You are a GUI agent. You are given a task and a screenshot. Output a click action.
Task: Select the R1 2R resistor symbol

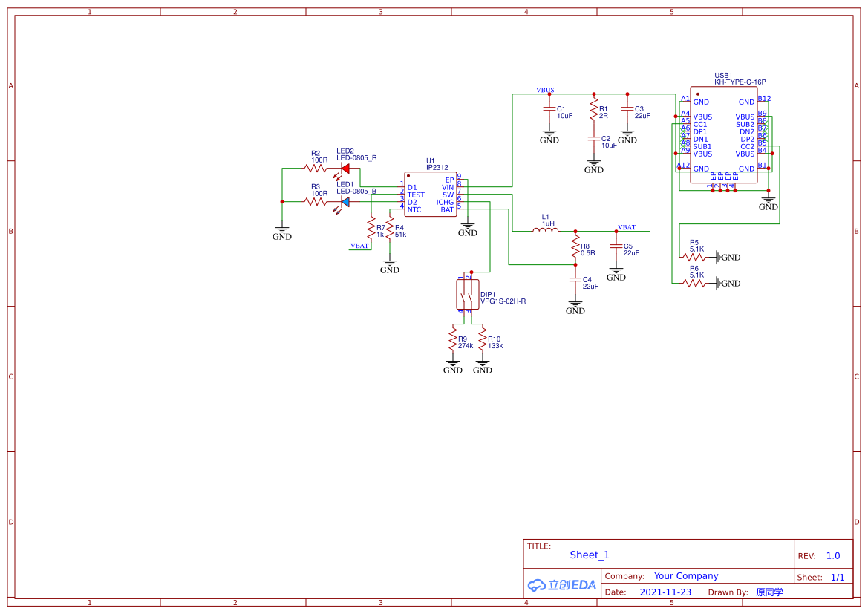pyautogui.click(x=593, y=111)
